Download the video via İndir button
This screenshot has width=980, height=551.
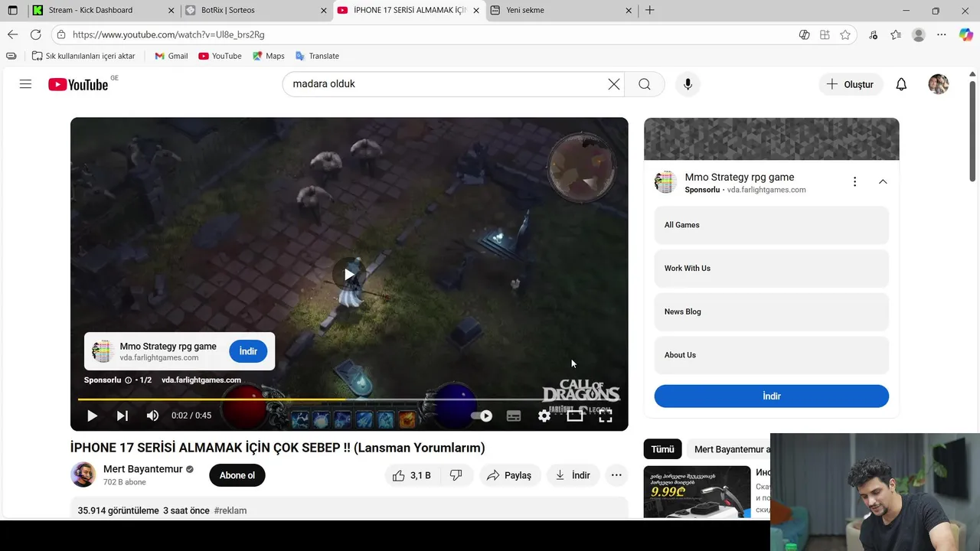tap(573, 475)
